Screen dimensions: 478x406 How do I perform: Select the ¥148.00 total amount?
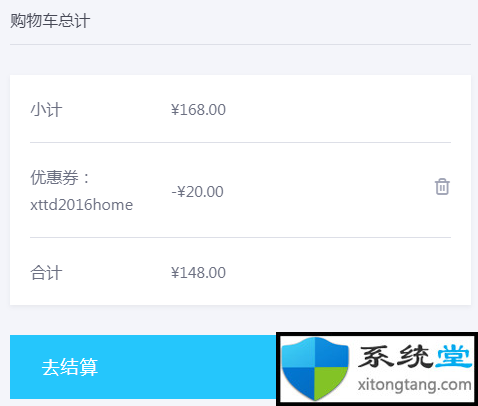coord(198,273)
